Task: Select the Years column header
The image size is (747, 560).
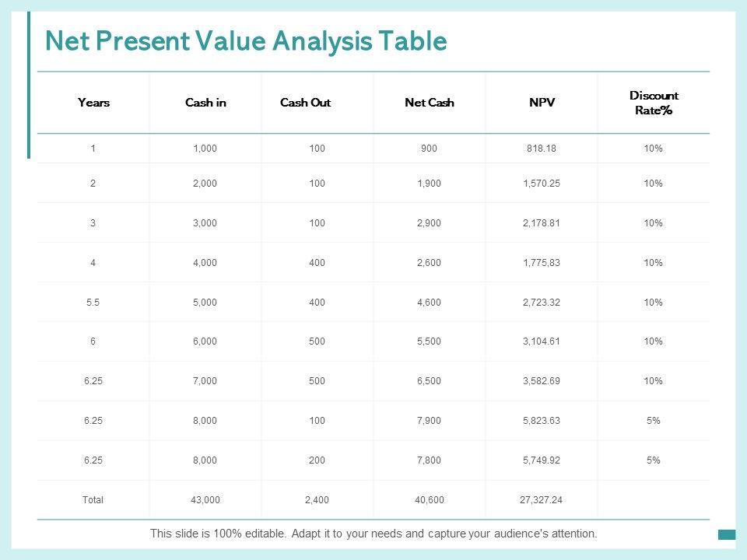Action: 93,103
